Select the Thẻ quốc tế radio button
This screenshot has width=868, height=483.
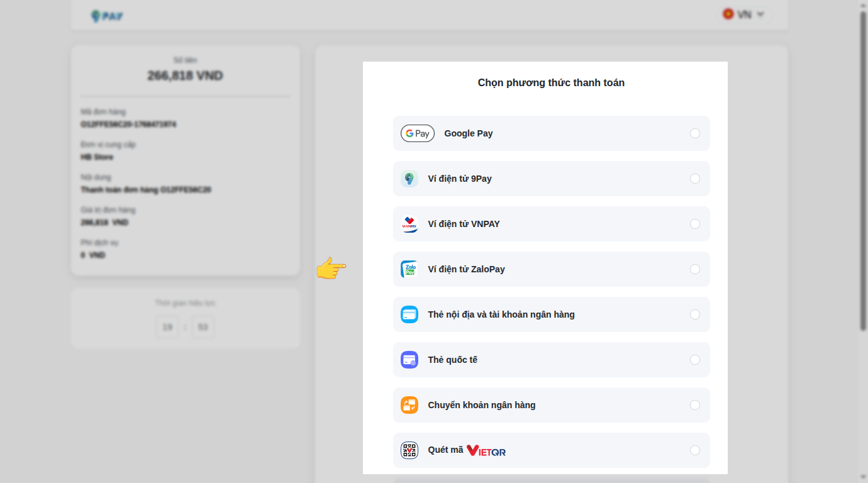pyautogui.click(x=694, y=360)
